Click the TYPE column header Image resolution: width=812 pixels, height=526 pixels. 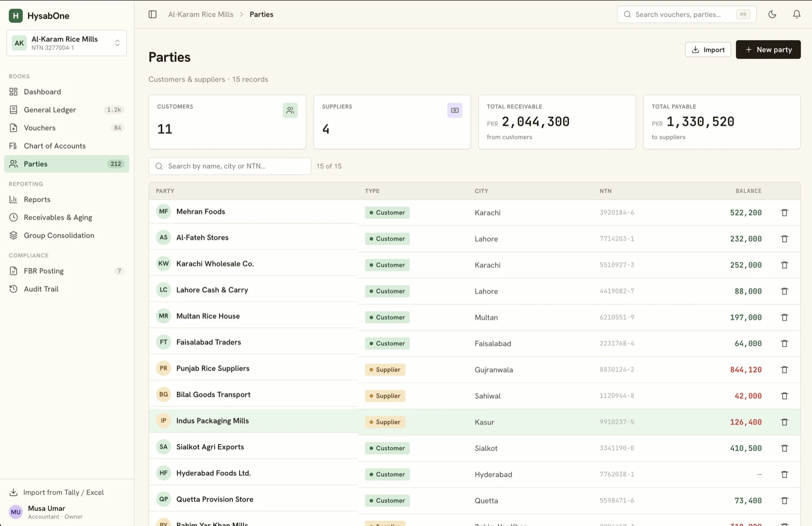click(372, 191)
